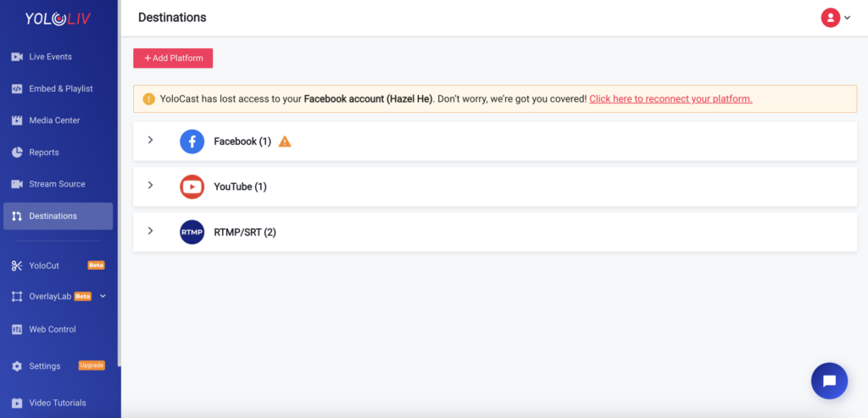Open the chat support bubble

(x=829, y=381)
